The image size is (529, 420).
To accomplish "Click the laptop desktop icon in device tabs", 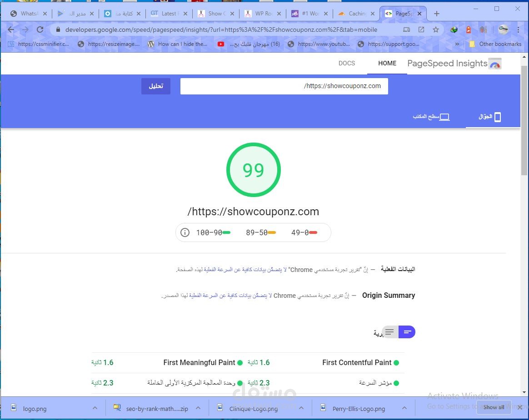I will [444, 117].
